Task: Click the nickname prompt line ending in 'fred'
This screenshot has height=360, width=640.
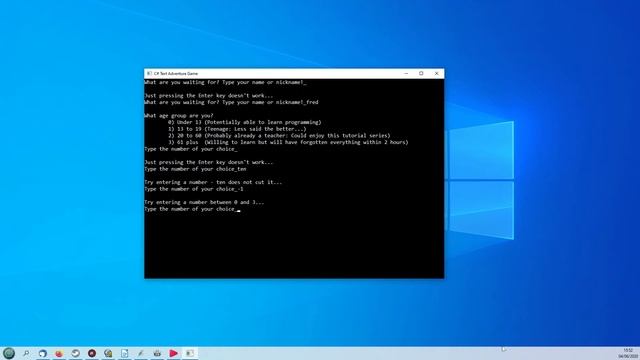Action: click(231, 102)
